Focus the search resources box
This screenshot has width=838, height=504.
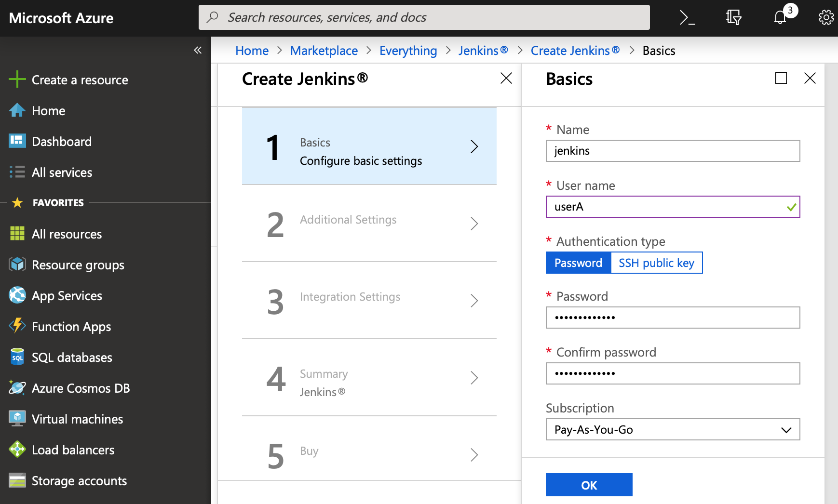click(x=424, y=17)
